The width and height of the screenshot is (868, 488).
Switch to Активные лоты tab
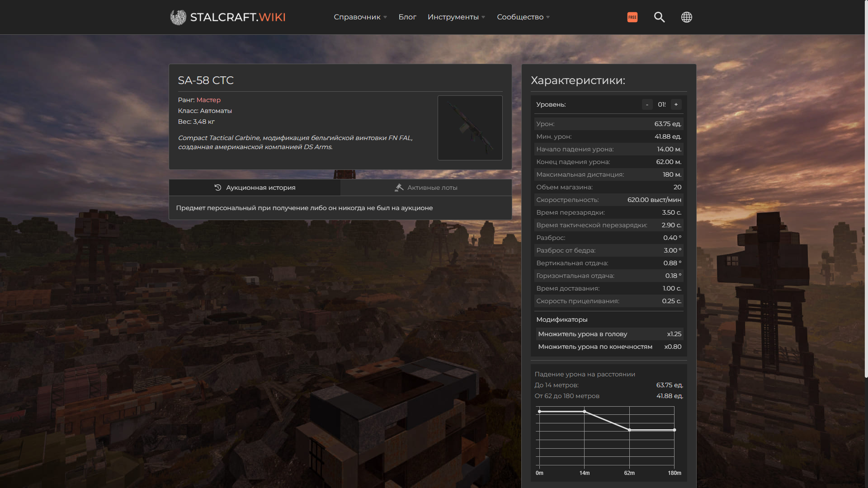426,188
